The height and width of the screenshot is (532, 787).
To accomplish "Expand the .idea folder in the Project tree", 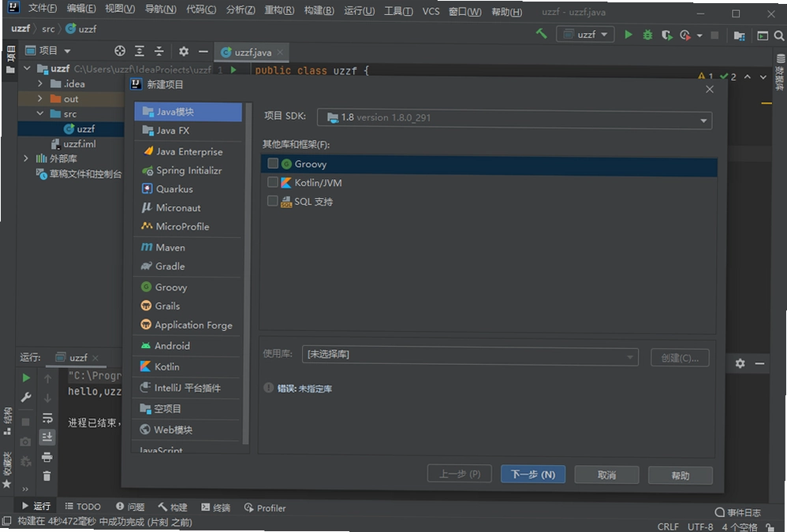I will (x=40, y=84).
